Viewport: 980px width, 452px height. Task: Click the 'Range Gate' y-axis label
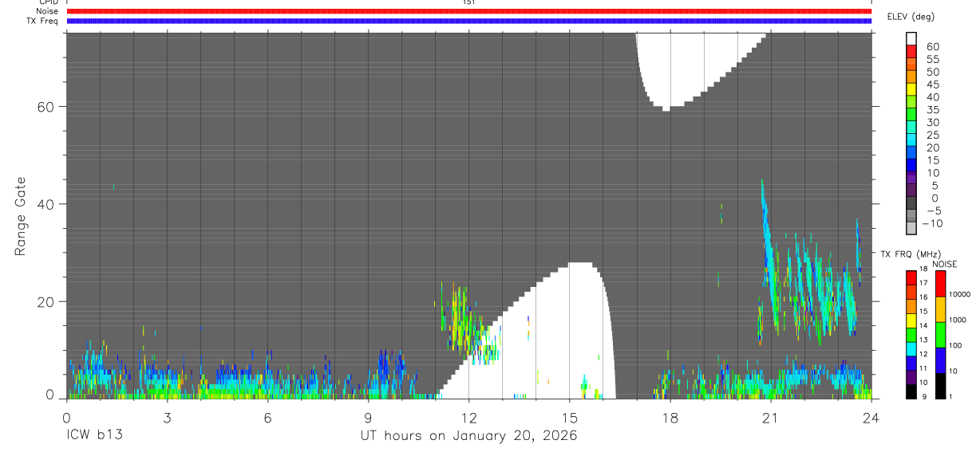21,216
